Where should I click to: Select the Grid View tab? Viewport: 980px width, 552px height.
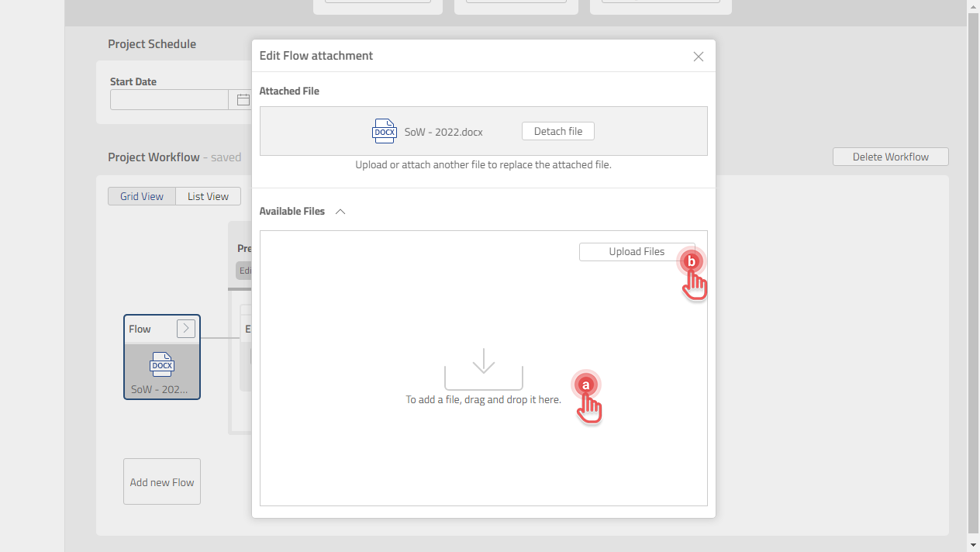pos(142,196)
